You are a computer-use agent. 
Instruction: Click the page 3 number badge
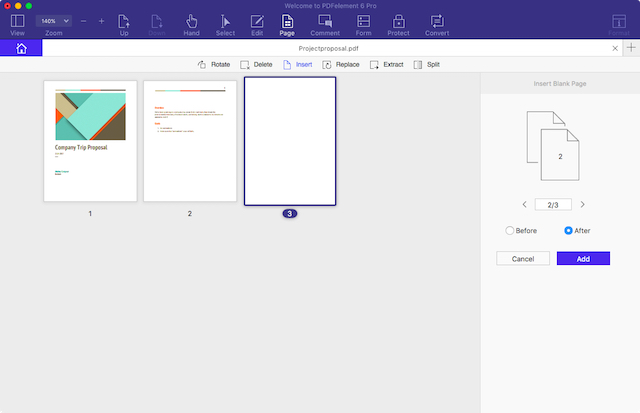290,213
